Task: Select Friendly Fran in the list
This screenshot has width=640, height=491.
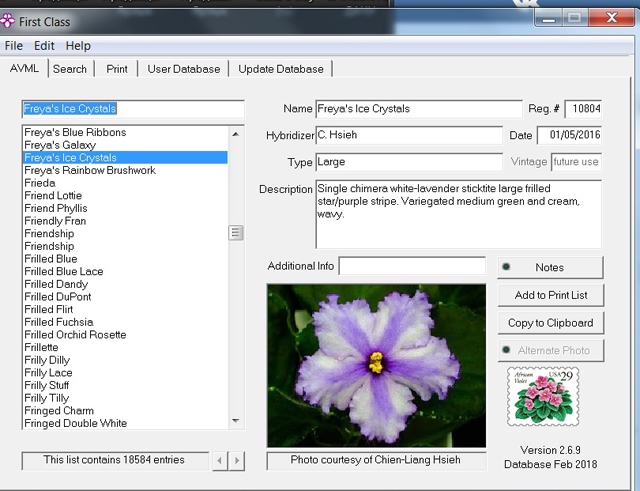Action: (125, 221)
